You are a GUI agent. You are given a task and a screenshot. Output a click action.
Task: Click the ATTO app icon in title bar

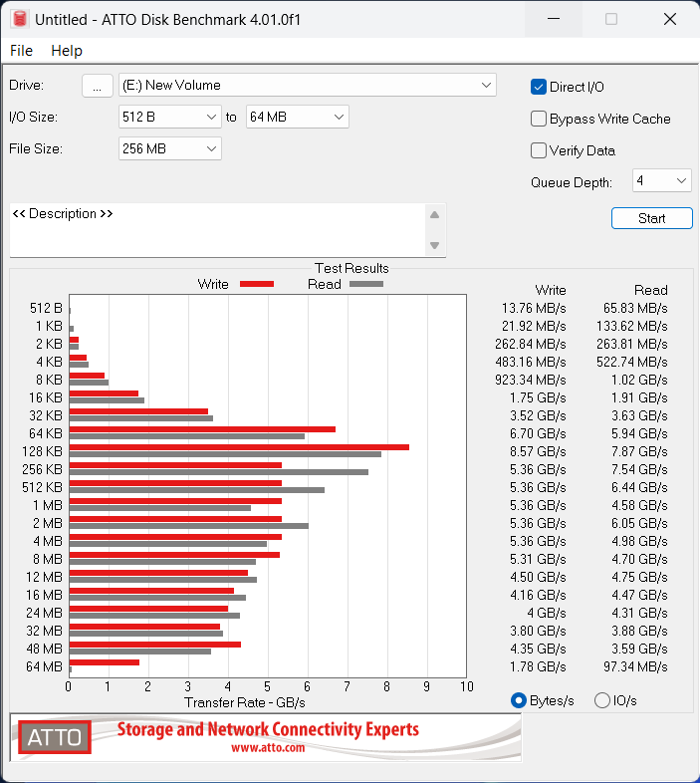click(x=18, y=19)
